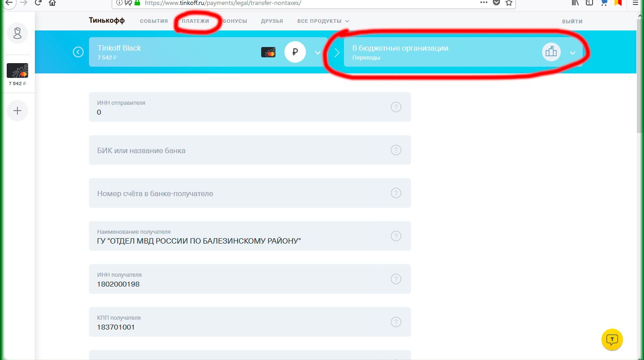Bookmark page with the star icon
This screenshot has height=360, width=644.
508,3
